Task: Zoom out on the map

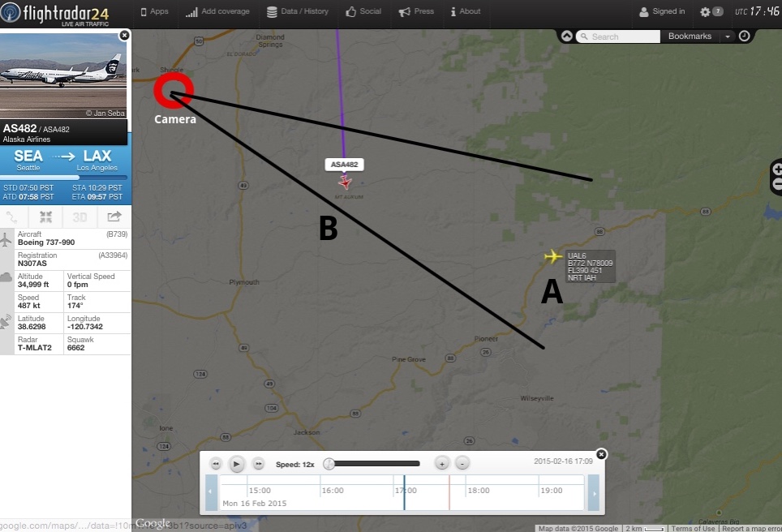Action: coord(777,184)
